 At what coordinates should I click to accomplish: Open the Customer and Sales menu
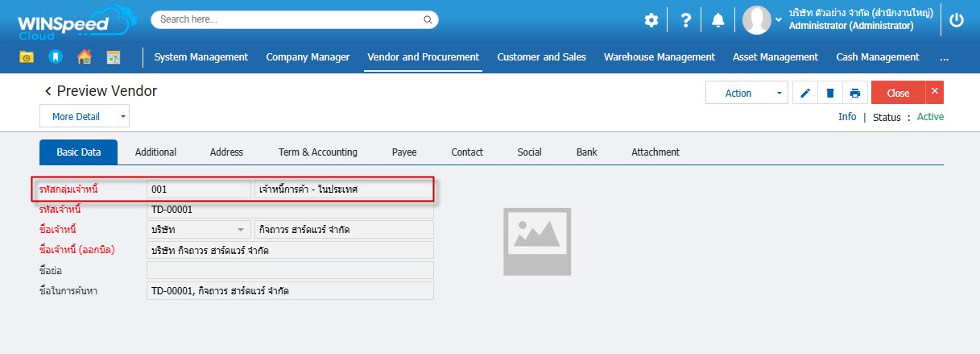[x=541, y=57]
